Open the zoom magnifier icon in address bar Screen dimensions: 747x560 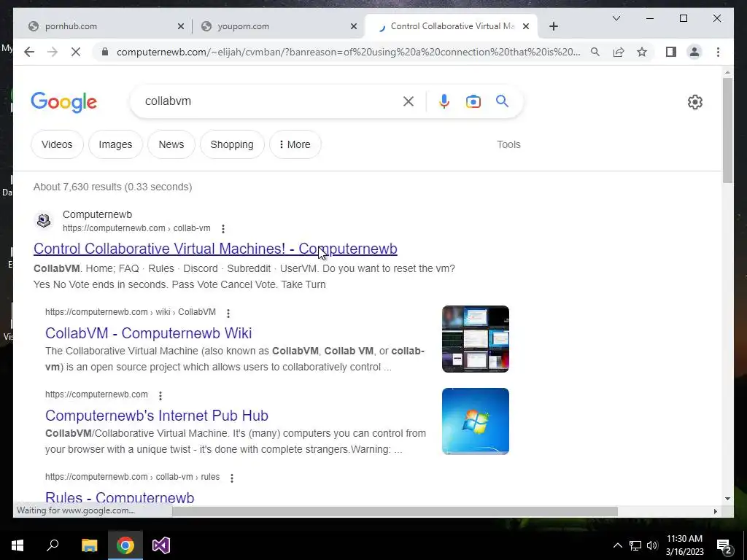tap(595, 52)
